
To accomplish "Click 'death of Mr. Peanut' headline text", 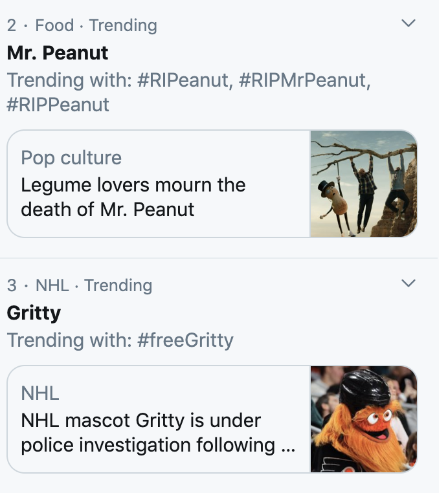I will (x=107, y=210).
